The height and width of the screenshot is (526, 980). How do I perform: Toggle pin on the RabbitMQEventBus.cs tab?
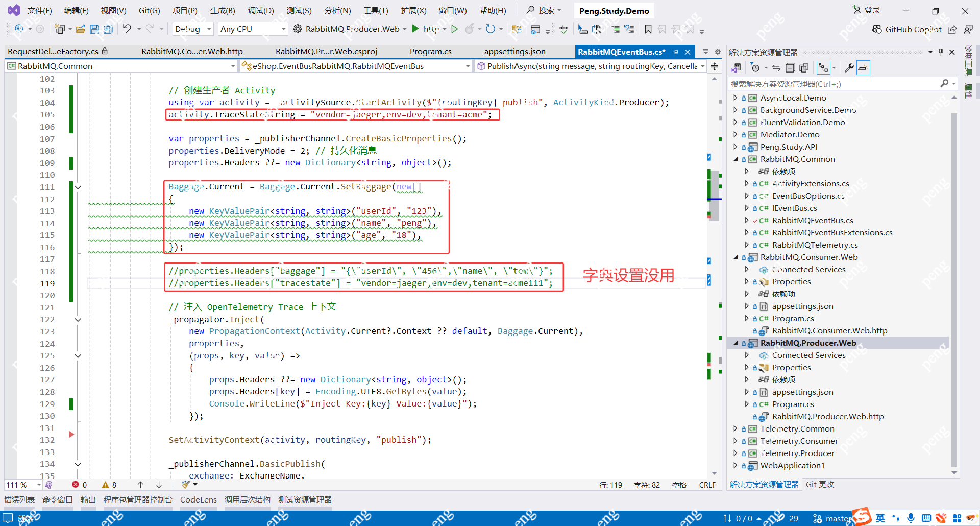tap(675, 52)
